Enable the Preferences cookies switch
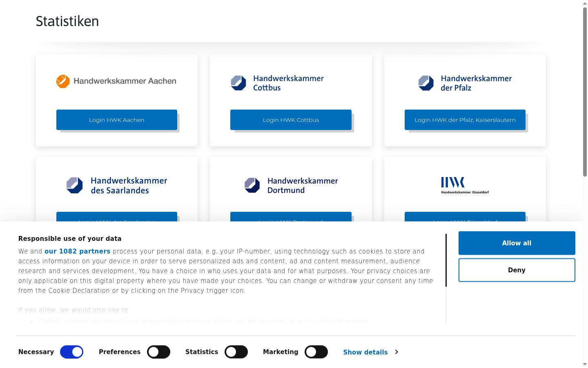 click(x=158, y=352)
